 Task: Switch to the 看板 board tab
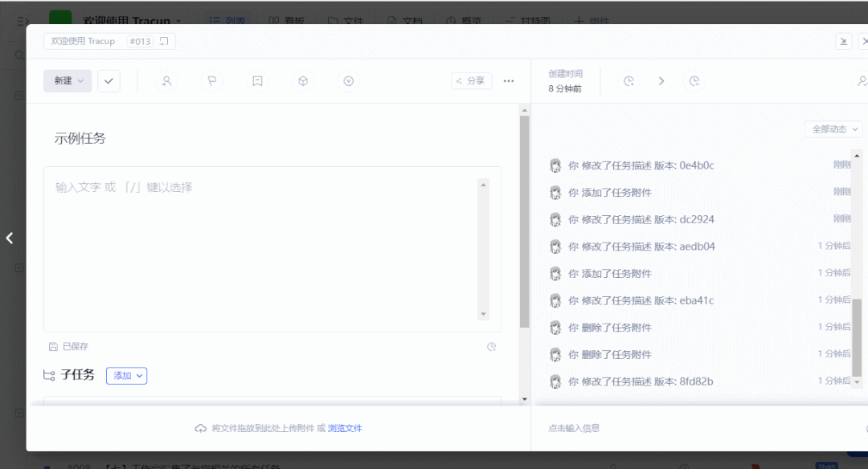tap(288, 22)
